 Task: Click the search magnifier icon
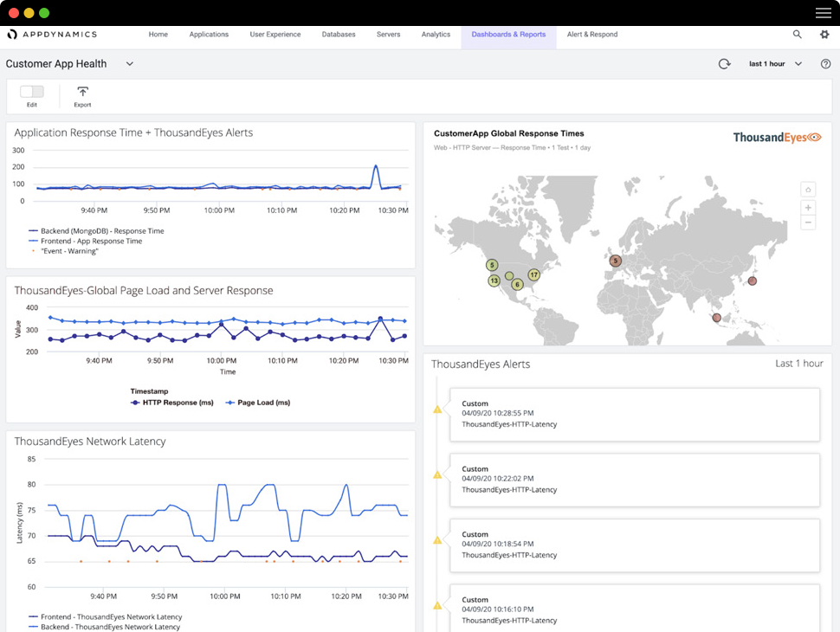[x=798, y=35]
